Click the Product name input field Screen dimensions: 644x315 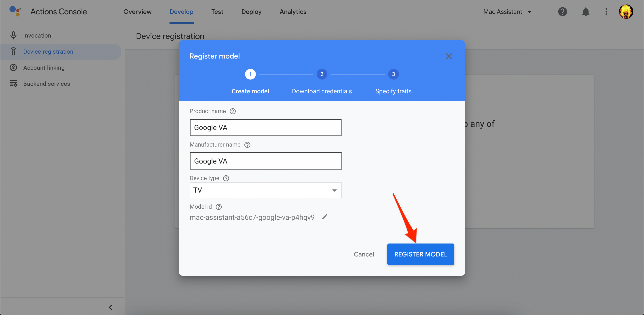[265, 128]
